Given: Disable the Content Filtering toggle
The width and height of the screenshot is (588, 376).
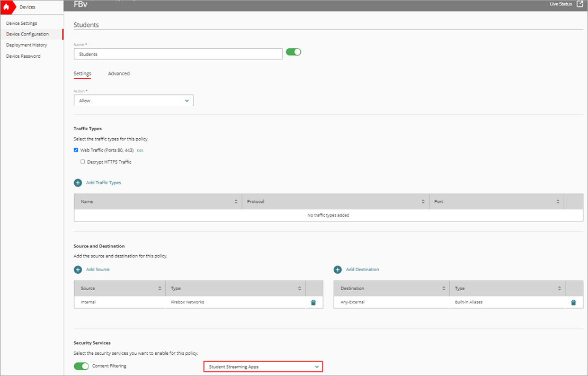Looking at the screenshot, I should pyautogui.click(x=81, y=365).
